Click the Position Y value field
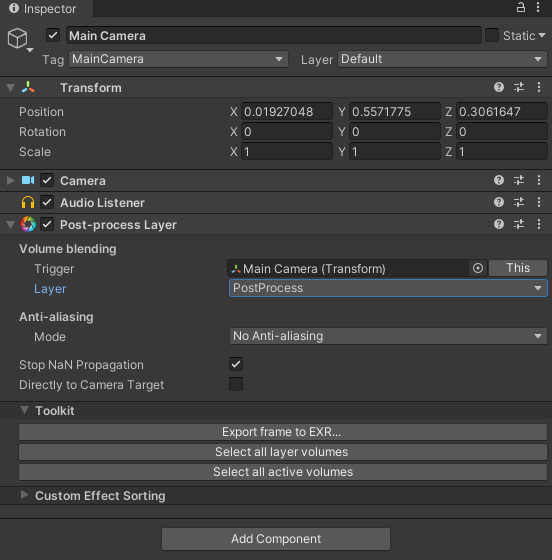The height and width of the screenshot is (560, 552). click(x=395, y=112)
